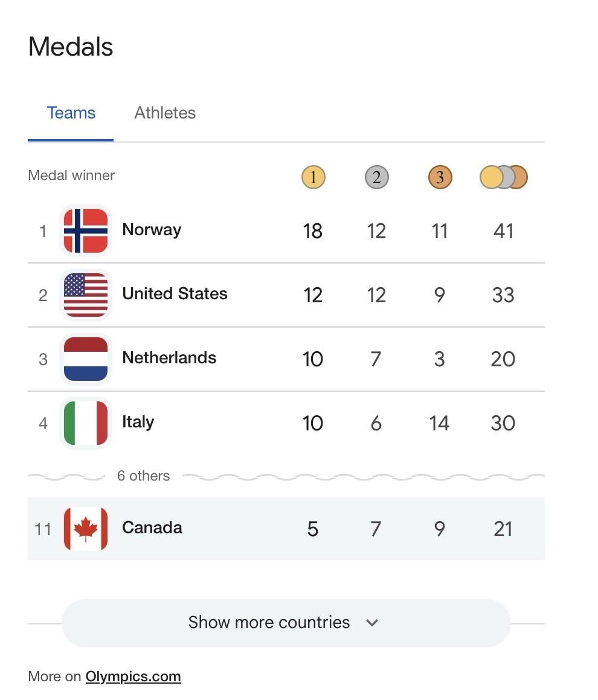Open the Olympics.com link
The image size is (598, 700).
[133, 676]
